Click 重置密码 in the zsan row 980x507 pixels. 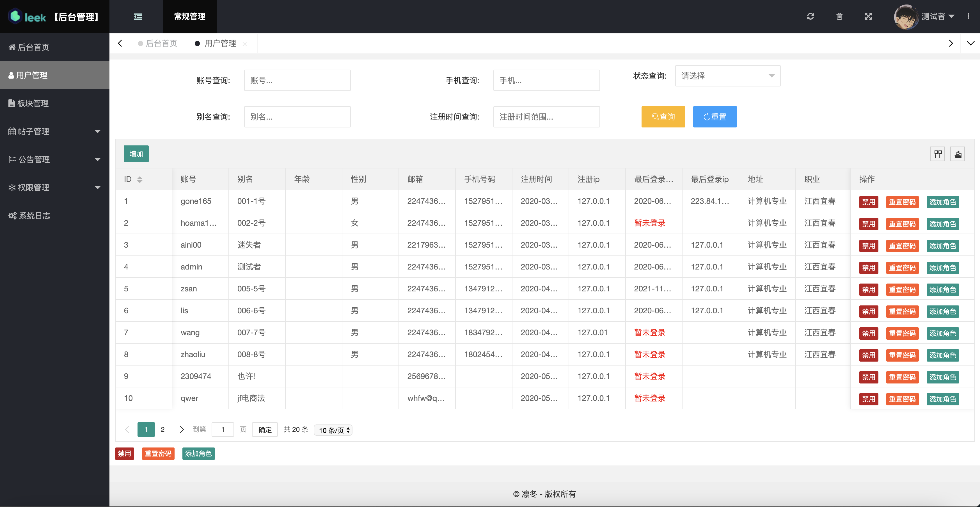tap(902, 290)
